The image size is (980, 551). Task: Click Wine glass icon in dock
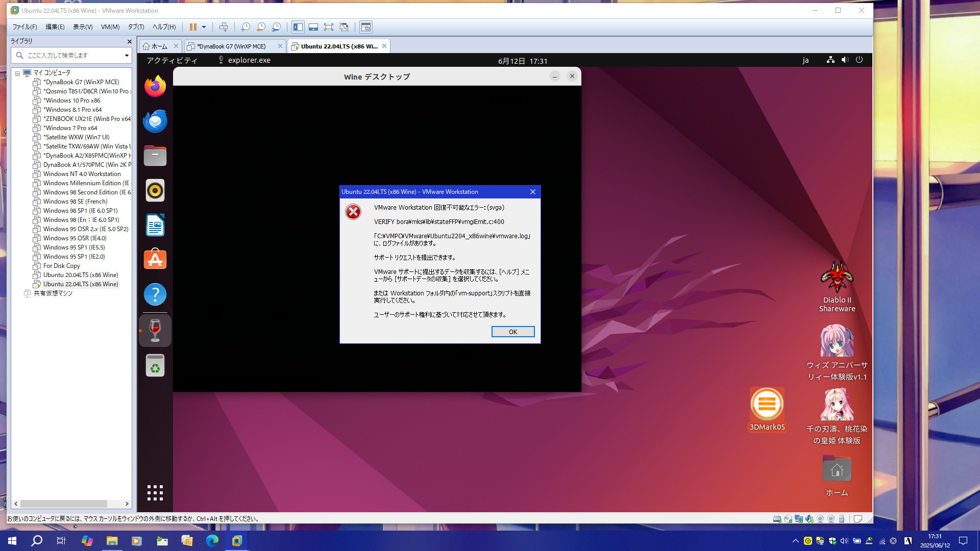point(155,331)
